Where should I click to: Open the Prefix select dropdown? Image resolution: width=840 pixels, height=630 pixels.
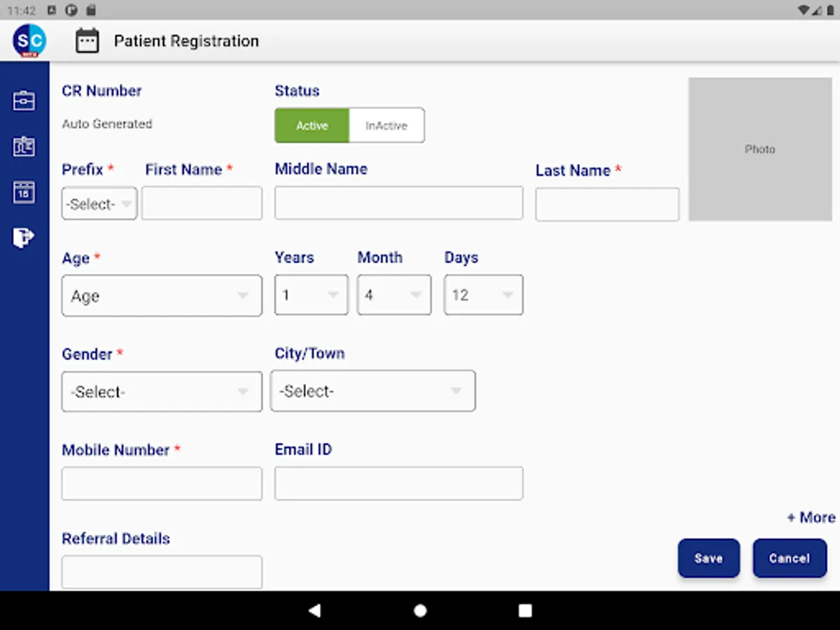pos(99,204)
